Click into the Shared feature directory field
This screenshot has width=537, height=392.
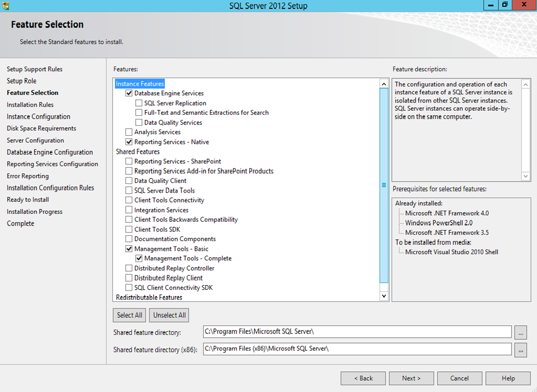coord(357,332)
